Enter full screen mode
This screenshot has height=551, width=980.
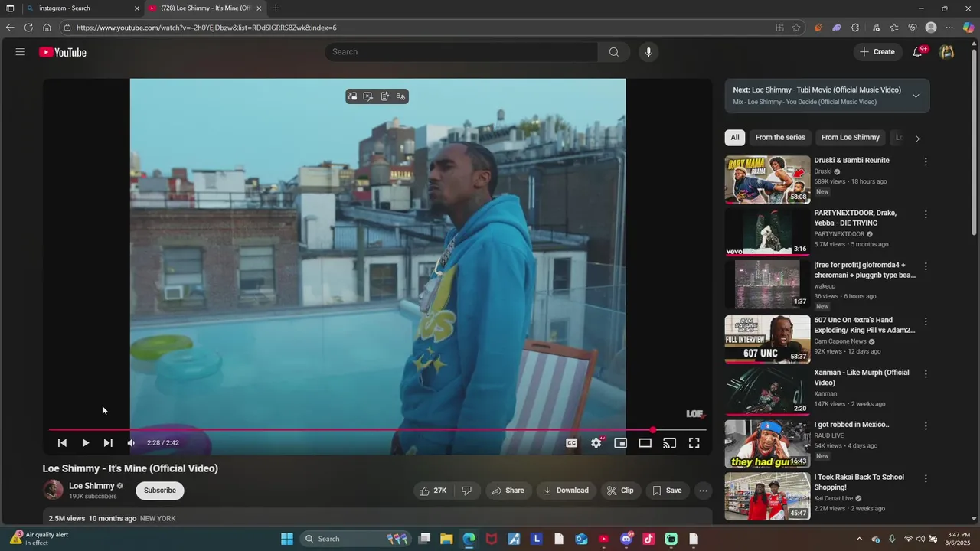coord(694,442)
